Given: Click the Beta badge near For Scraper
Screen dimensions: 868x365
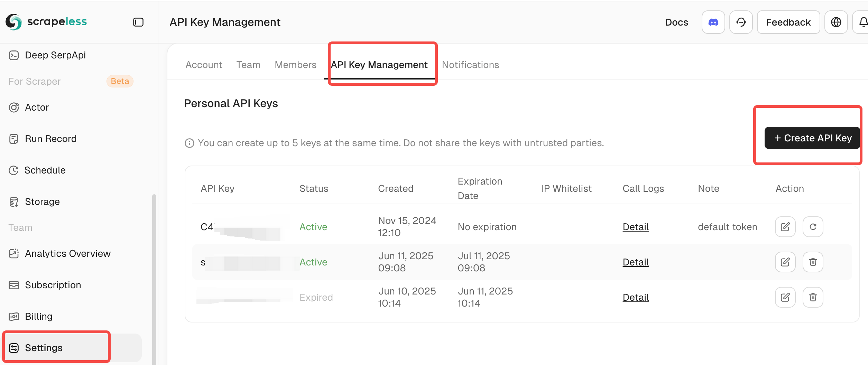Looking at the screenshot, I should pos(120,81).
